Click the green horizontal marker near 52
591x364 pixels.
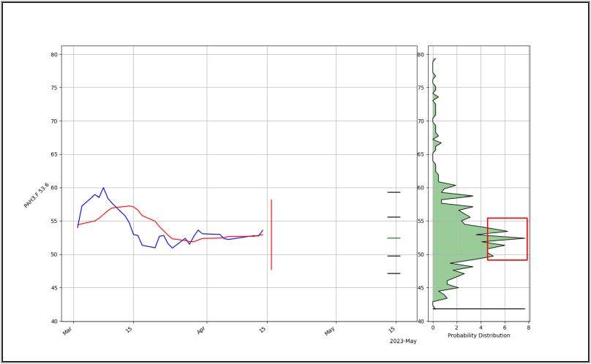click(394, 238)
